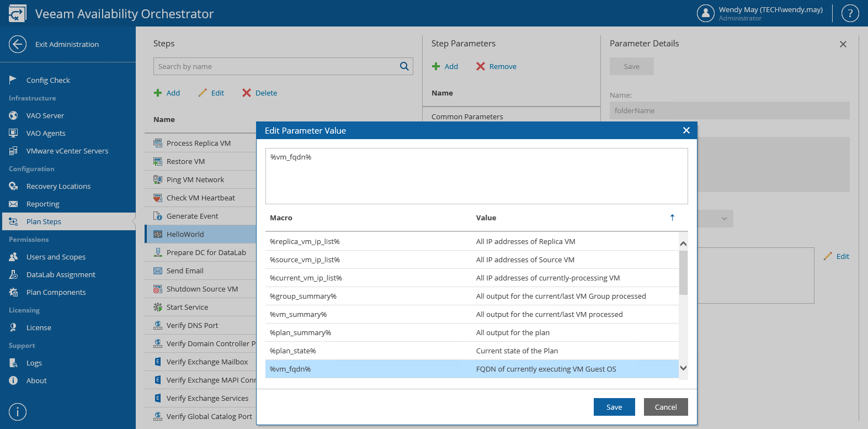The width and height of the screenshot is (868, 429).
Task: Open Logs sidebar item
Action: coord(34,363)
